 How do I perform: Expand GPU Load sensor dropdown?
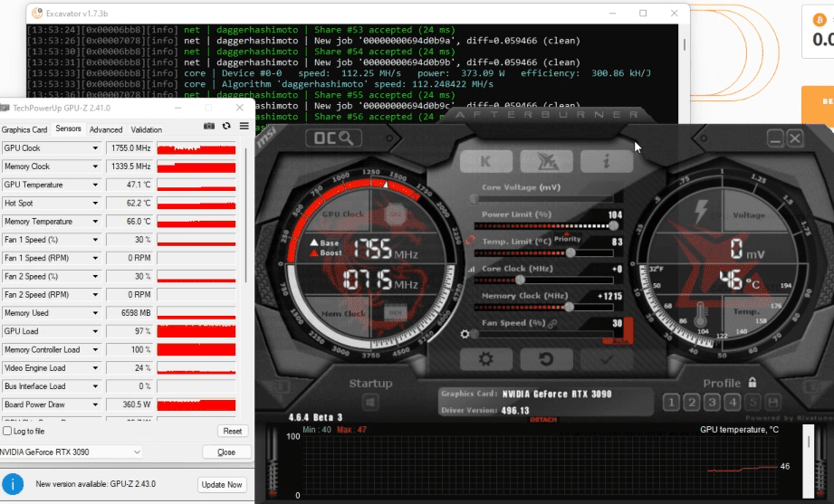(x=95, y=331)
